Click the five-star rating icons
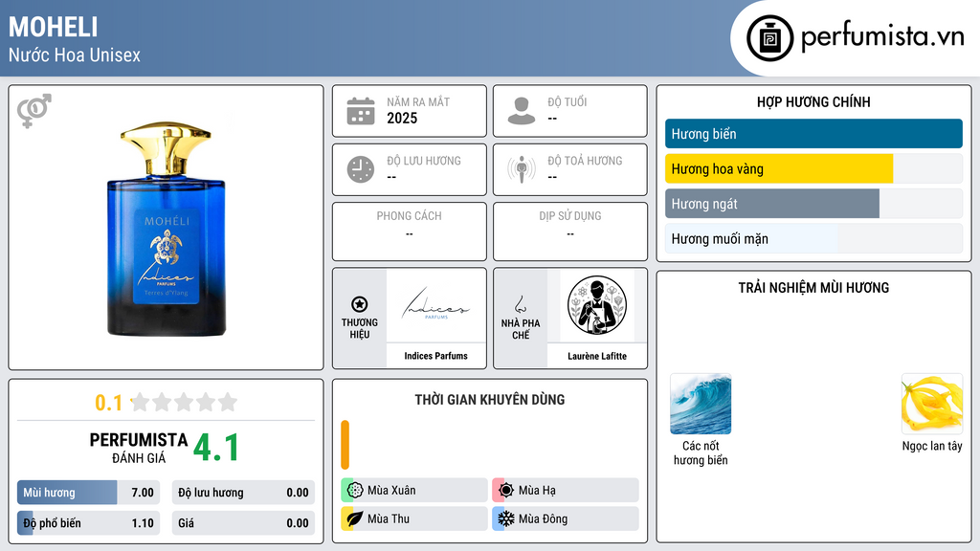The image size is (980, 551). click(x=185, y=402)
